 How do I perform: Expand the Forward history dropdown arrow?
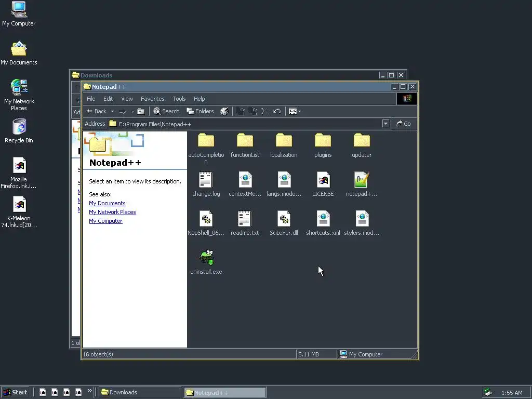click(132, 111)
